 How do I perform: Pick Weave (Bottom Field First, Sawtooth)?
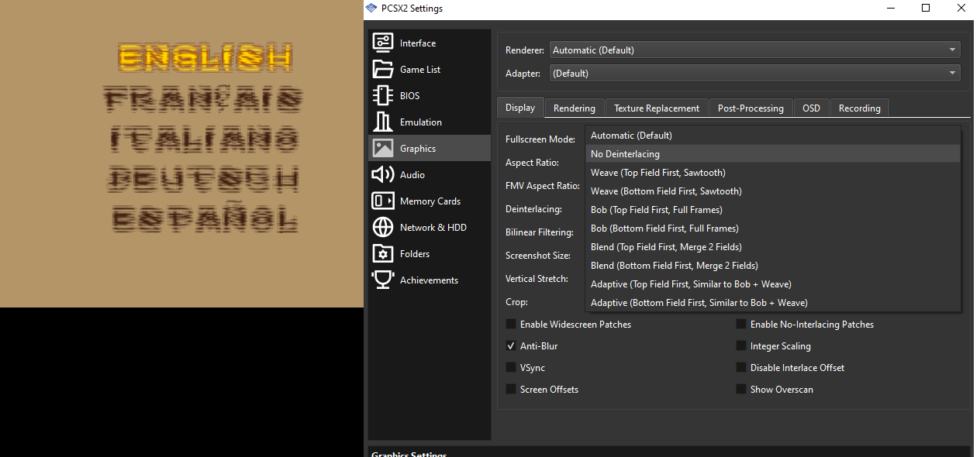click(x=773, y=191)
